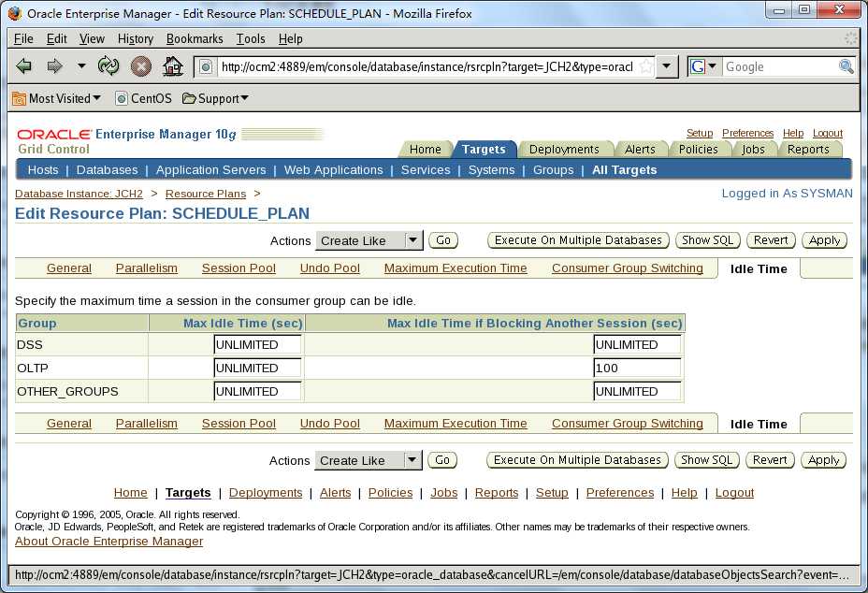Open the top Actions Create Like dropdown

369,241
